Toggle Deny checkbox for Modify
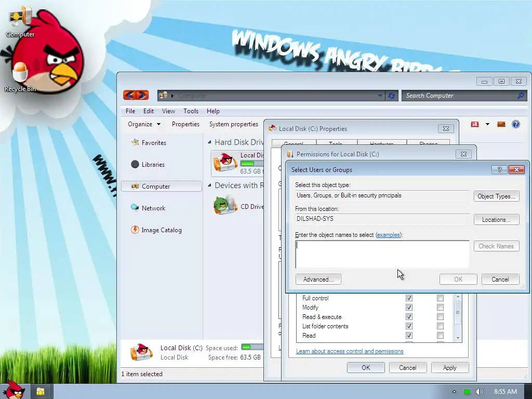532x399 pixels. [440, 308]
